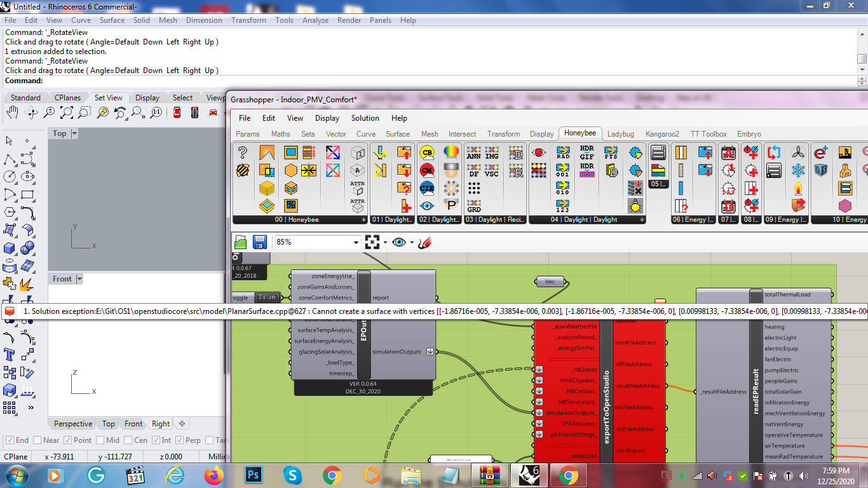The height and width of the screenshot is (488, 868).
Task: Select the Pan hand tool in Rhino
Action: (x=12, y=112)
